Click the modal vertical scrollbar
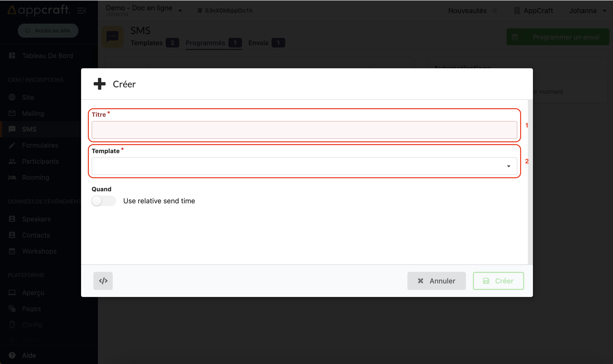Image resolution: width=613 pixels, height=364 pixels. click(530, 182)
